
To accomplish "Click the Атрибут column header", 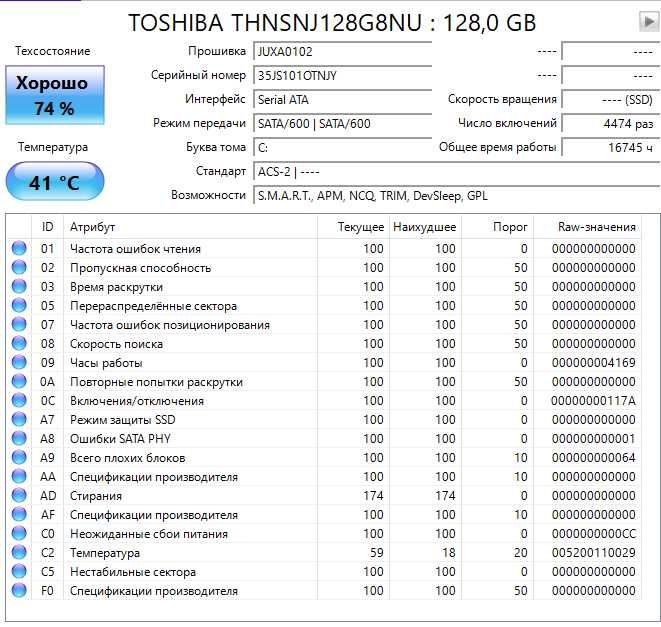I will (190, 227).
